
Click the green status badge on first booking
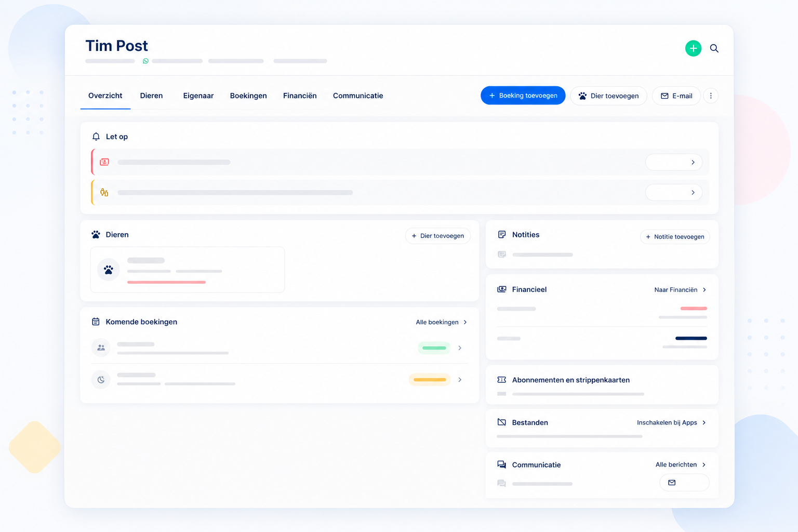pyautogui.click(x=434, y=348)
